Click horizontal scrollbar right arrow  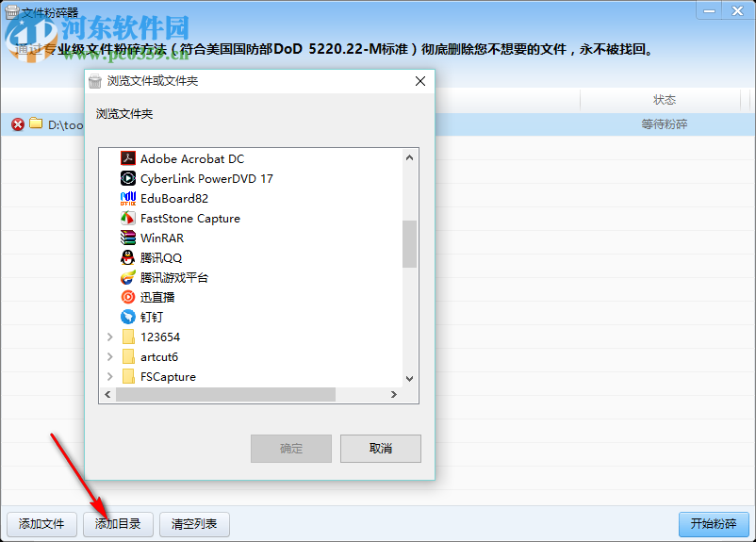tap(394, 394)
